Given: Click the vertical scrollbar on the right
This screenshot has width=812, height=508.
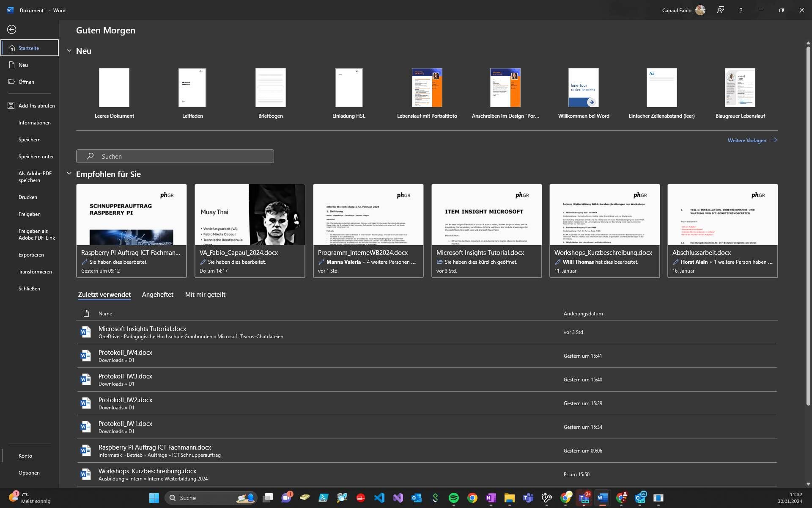Looking at the screenshot, I should pyautogui.click(x=808, y=224).
